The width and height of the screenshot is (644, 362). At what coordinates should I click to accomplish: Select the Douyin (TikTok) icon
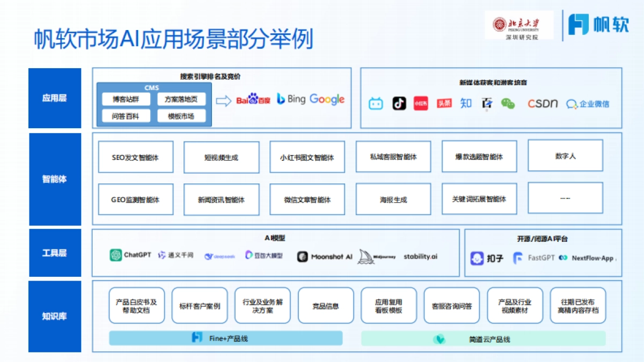pyautogui.click(x=399, y=103)
